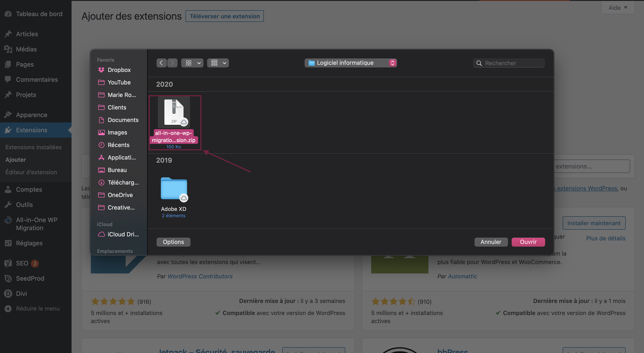
Task: Open the WordPress Contributors author link
Action: click(x=200, y=276)
